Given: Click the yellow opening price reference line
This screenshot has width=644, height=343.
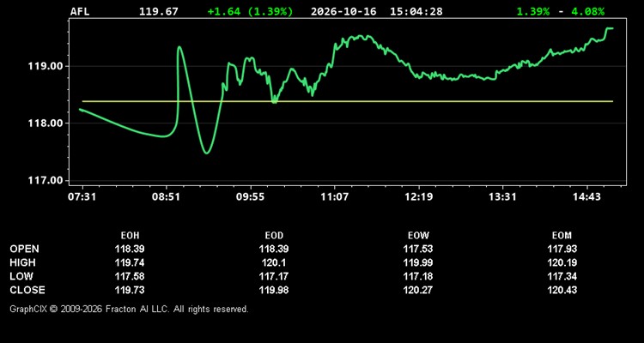Looking at the screenshot, I should pos(348,101).
